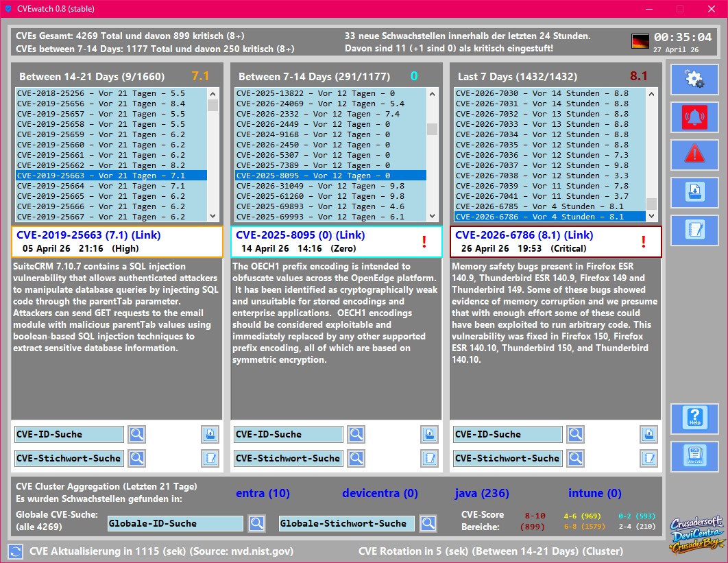Click the red alarm bell icon
Screen dimensions: 728x563
tap(694, 117)
